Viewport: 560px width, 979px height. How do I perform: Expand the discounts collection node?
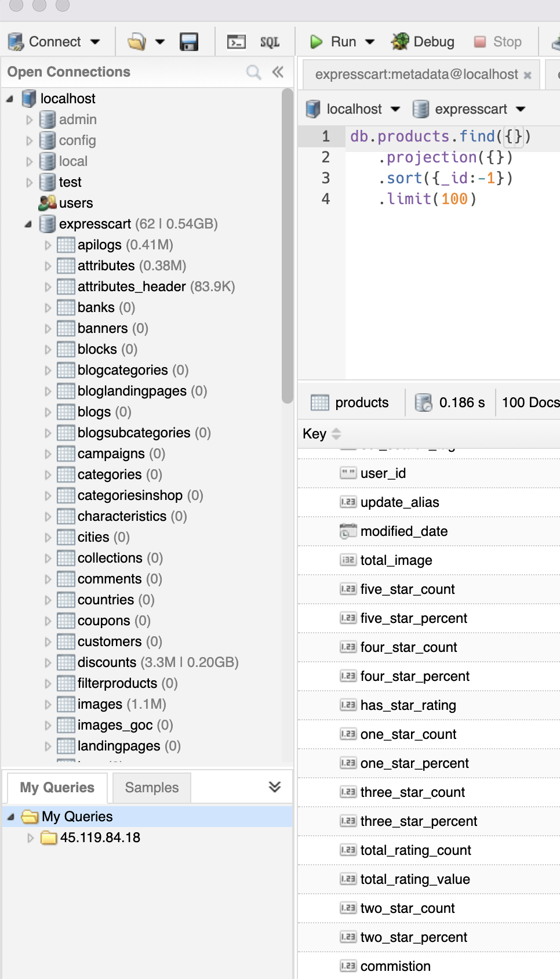coord(48,663)
